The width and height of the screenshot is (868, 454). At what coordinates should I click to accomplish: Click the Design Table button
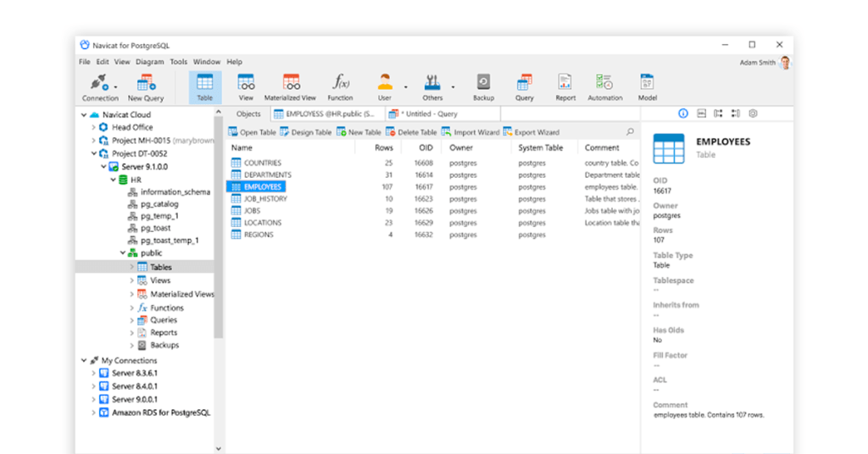[x=305, y=132]
